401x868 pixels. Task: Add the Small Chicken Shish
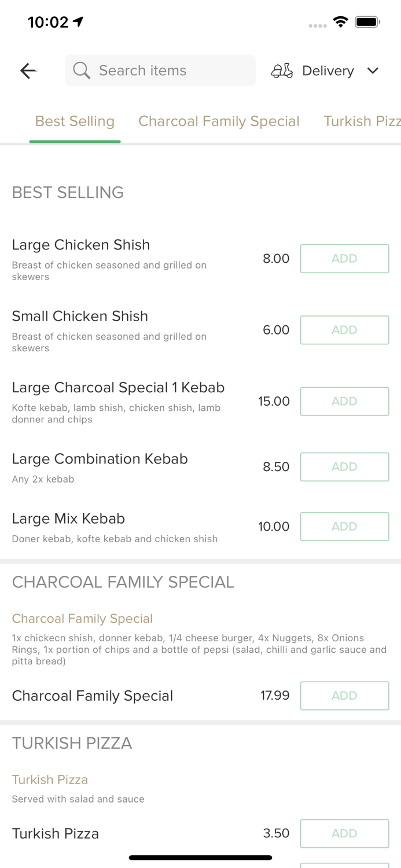point(344,330)
